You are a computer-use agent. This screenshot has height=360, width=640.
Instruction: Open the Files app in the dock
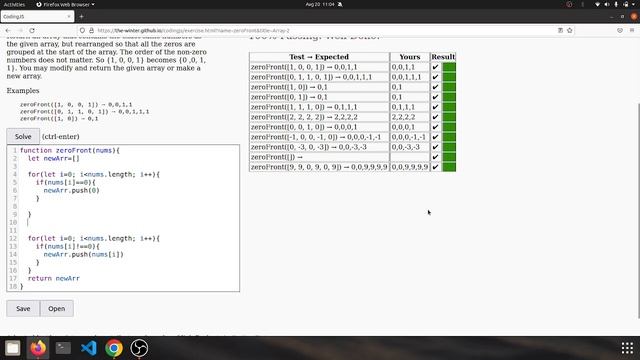point(13,348)
